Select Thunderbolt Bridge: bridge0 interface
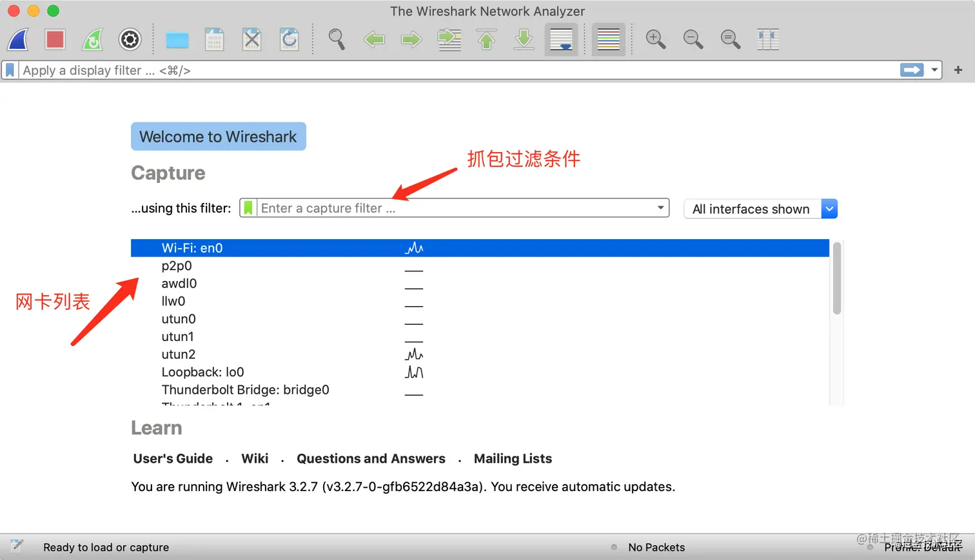Viewport: 975px width, 560px height. pyautogui.click(x=480, y=390)
